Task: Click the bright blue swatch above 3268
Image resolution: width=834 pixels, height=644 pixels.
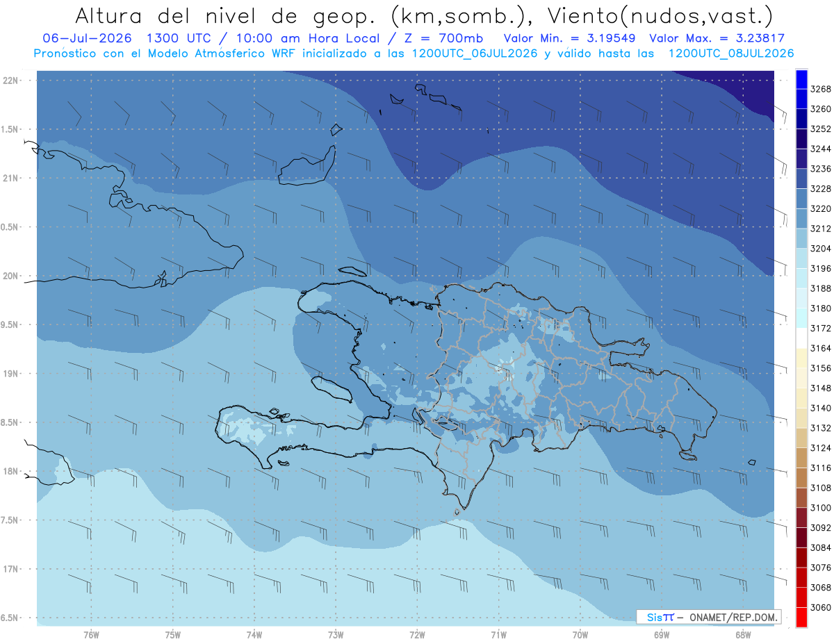Action: 801,79
